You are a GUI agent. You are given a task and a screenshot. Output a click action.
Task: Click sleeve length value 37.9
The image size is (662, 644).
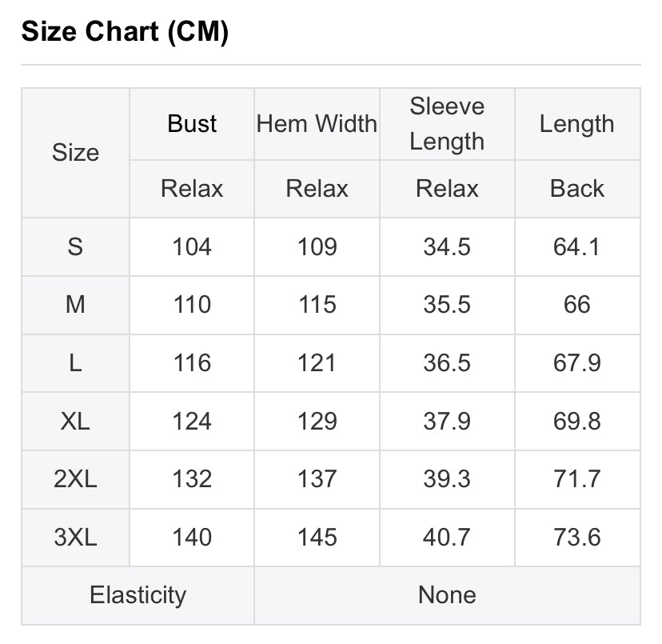[x=447, y=422]
